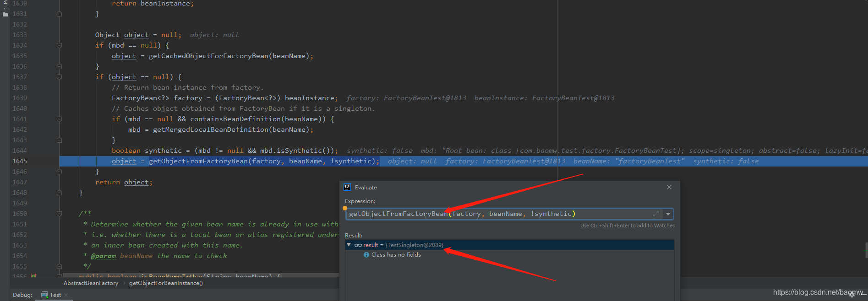Click 'return object;' on line 1647
The width and height of the screenshot is (868, 301).
[x=124, y=182]
